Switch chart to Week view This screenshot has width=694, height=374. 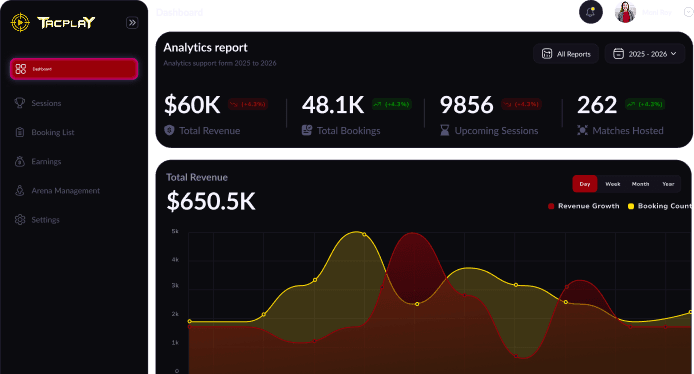pos(613,184)
